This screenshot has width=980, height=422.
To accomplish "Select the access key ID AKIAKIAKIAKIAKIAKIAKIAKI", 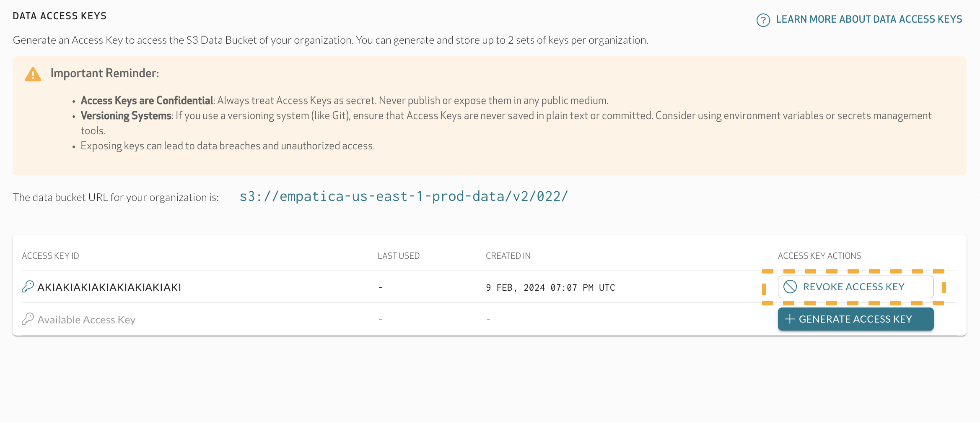I will [x=109, y=287].
